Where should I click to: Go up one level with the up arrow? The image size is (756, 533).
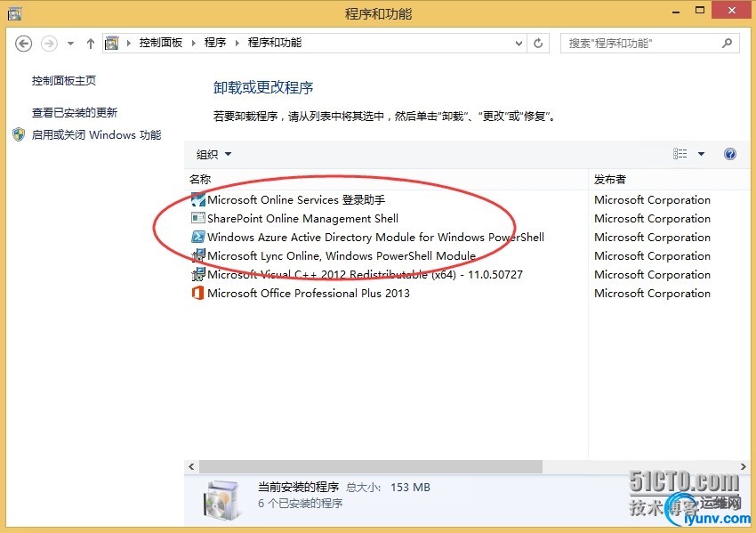point(90,44)
